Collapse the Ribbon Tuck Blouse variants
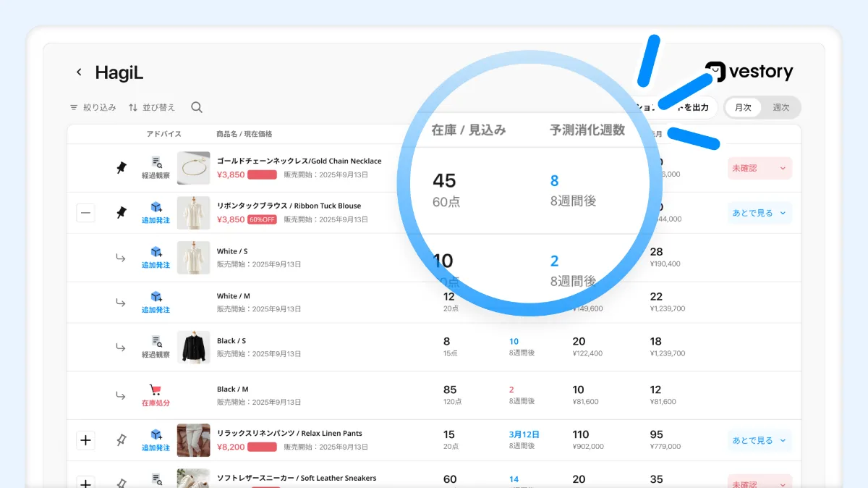Image resolution: width=868 pixels, height=488 pixels. tap(85, 213)
